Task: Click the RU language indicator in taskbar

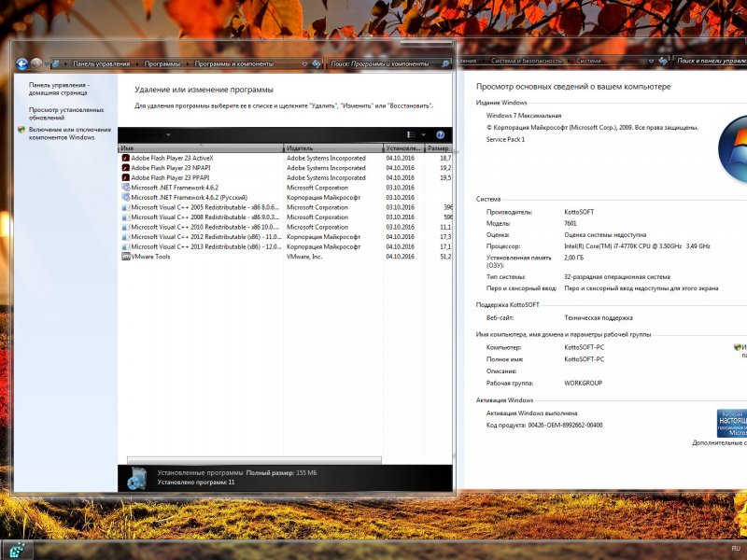Action: point(736,549)
